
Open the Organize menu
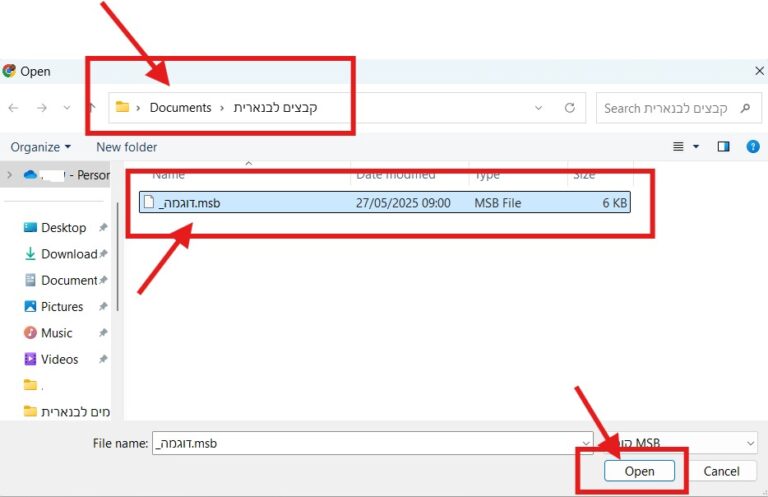coord(40,147)
